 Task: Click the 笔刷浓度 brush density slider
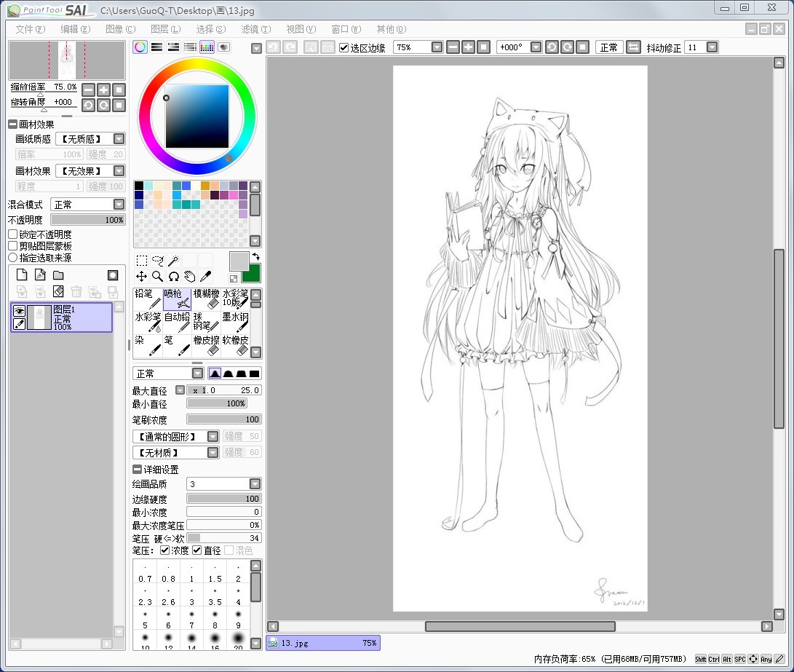point(223,419)
